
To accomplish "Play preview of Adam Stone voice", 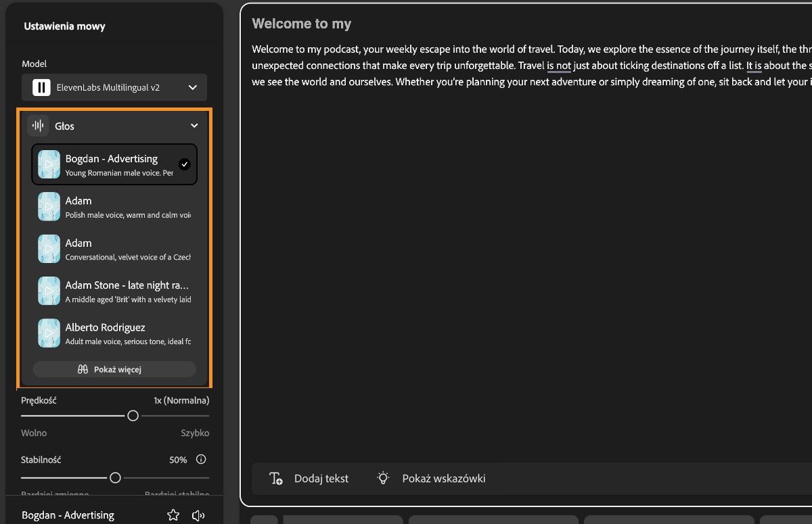I will click(x=48, y=291).
